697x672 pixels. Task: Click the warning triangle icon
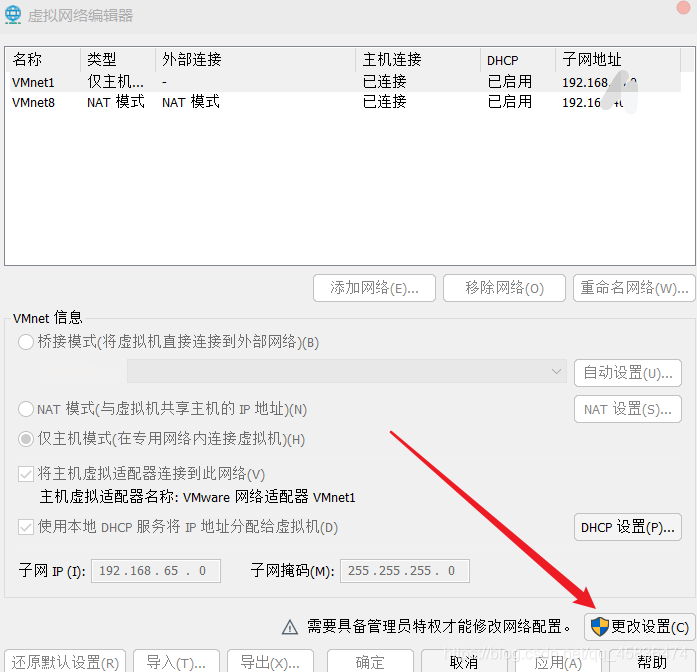click(290, 627)
